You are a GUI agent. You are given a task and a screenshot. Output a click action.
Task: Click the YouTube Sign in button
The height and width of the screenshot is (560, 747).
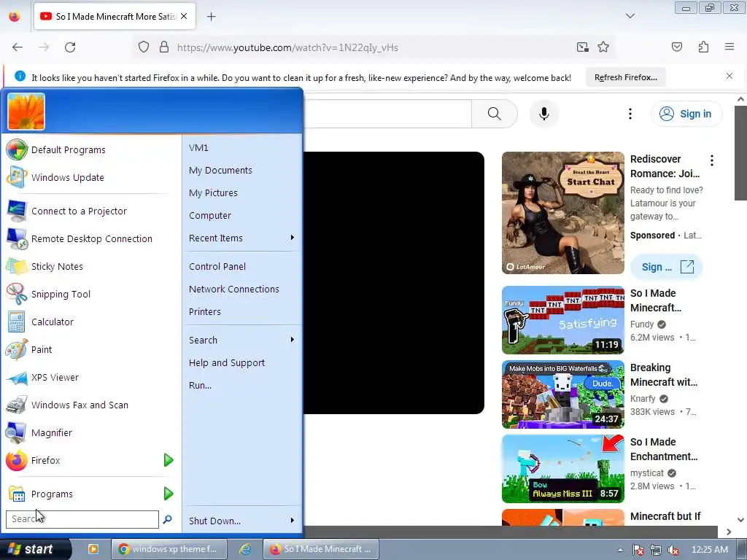point(686,114)
